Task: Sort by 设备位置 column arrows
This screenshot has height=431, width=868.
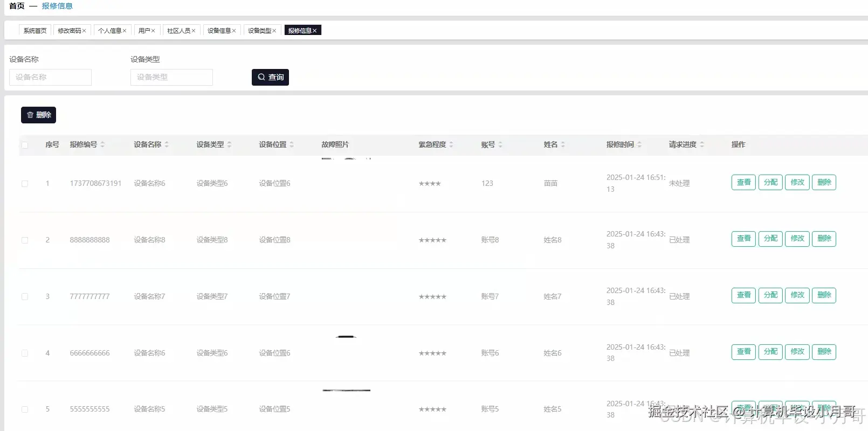Action: click(292, 144)
